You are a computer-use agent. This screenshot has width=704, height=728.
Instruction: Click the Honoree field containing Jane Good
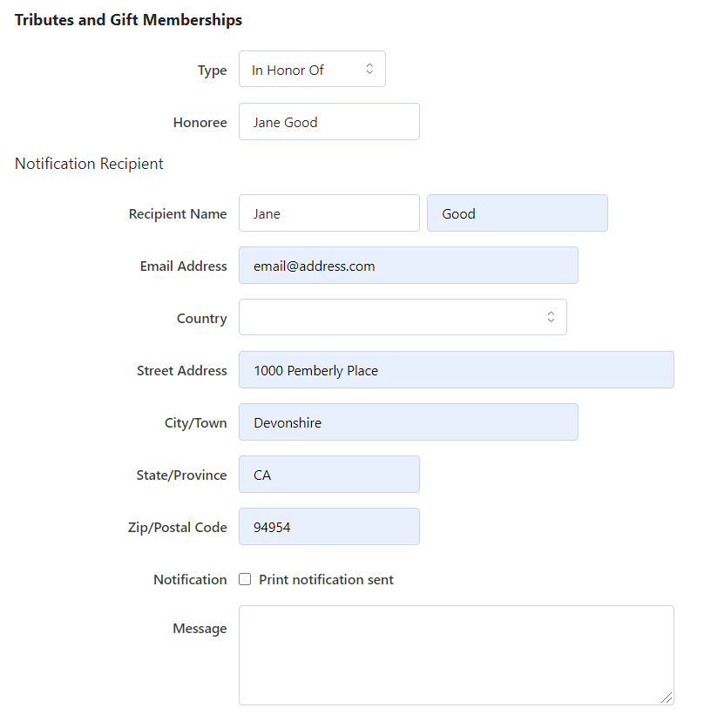329,122
